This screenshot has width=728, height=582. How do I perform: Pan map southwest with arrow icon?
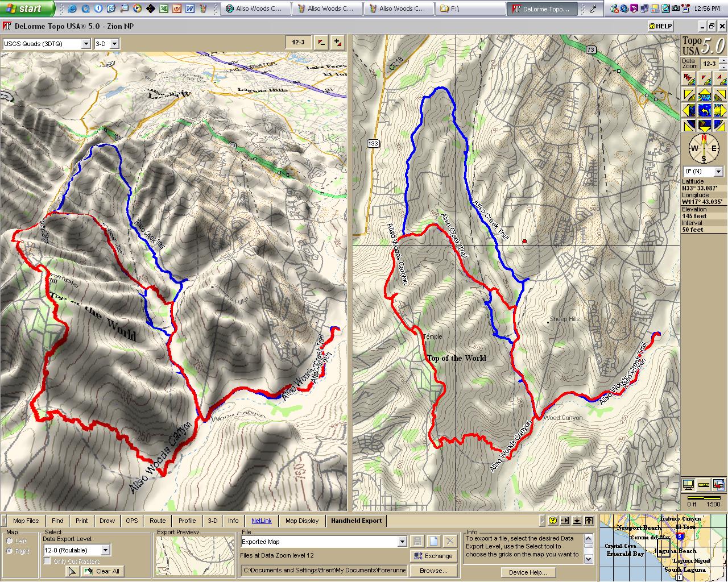tap(689, 126)
